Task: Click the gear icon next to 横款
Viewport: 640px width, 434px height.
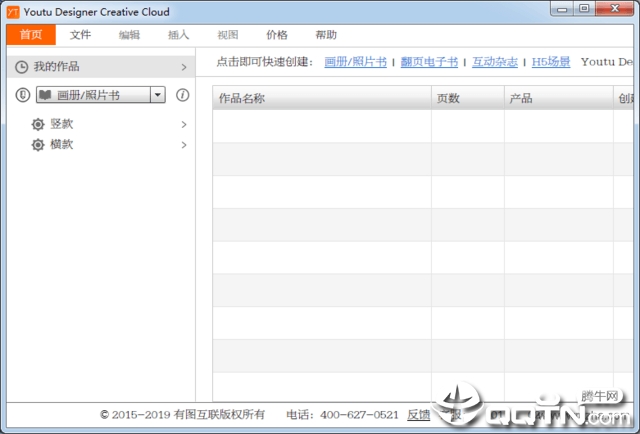Action: (38, 145)
